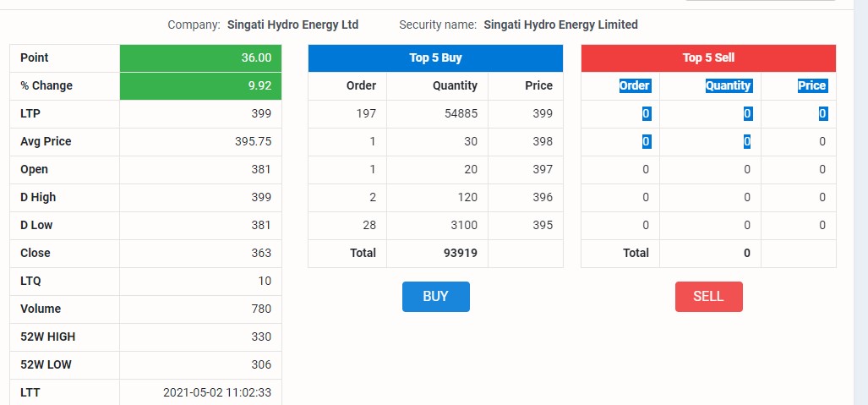Click the buy order count 28
Viewport: 868px width, 405px height.
tap(370, 225)
